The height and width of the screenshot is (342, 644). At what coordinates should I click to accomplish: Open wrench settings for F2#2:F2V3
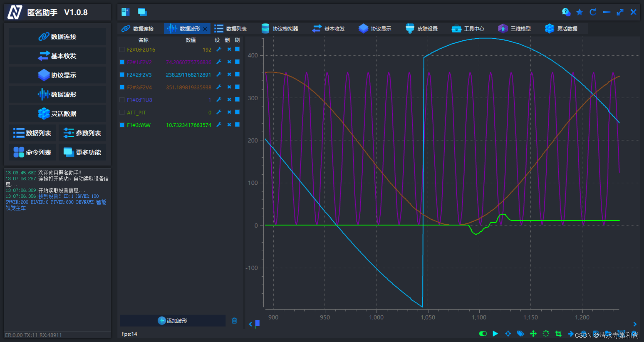pos(219,74)
